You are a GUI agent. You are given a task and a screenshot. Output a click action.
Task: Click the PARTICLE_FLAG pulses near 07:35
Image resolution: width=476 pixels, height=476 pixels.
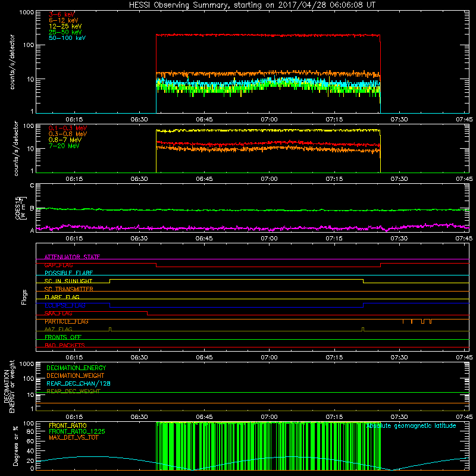418,321
